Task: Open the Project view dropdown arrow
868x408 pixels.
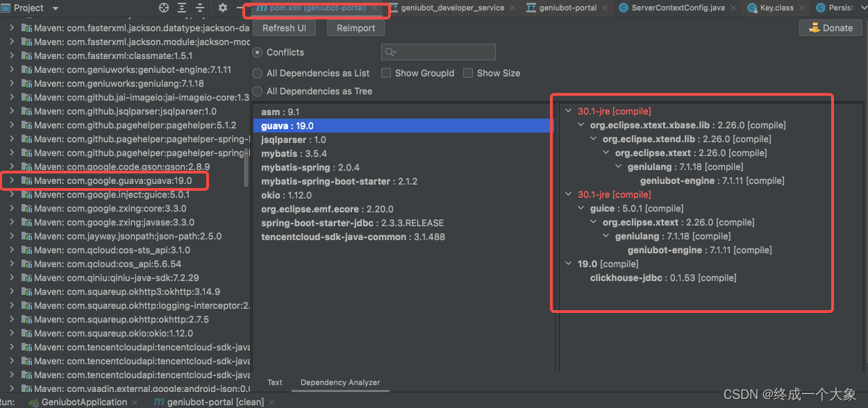Action: pyautogui.click(x=56, y=8)
